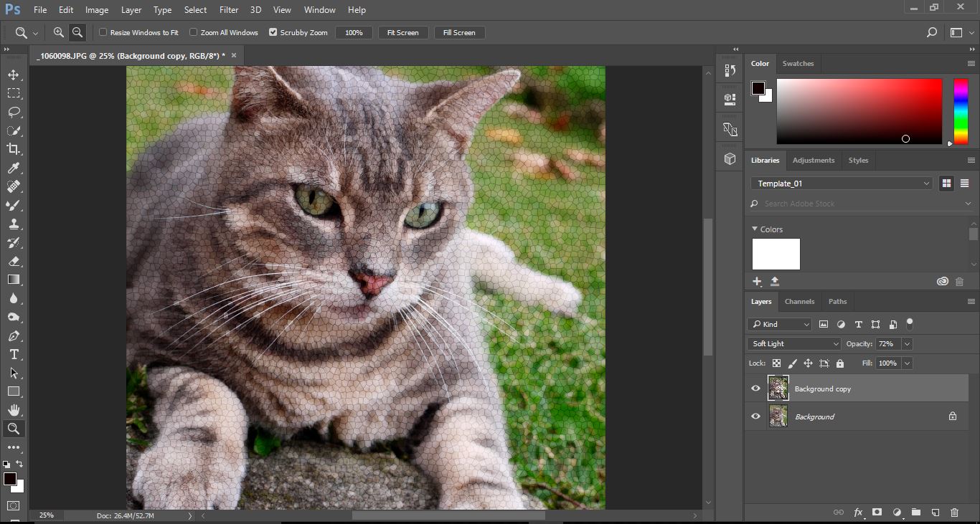Screen dimensions: 980x524
Task: Click the Zoom In magnifier in options bar
Action: pos(59,32)
